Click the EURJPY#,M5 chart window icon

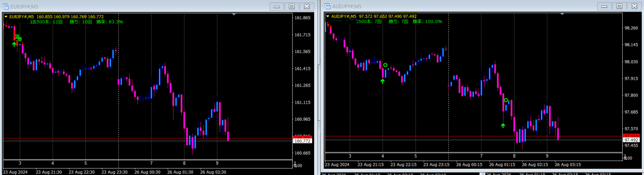click(x=6, y=6)
